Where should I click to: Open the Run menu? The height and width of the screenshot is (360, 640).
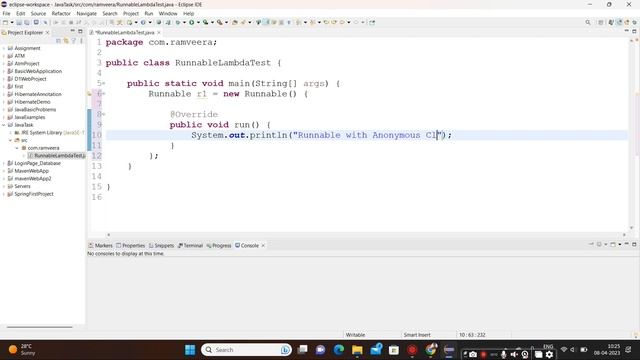point(149,13)
